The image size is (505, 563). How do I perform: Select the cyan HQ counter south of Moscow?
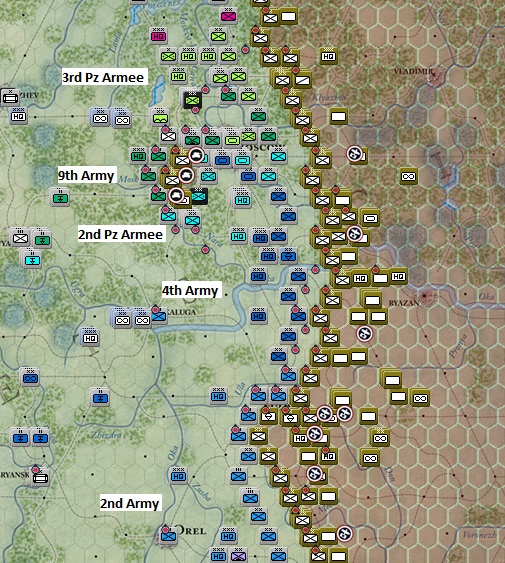(242, 200)
